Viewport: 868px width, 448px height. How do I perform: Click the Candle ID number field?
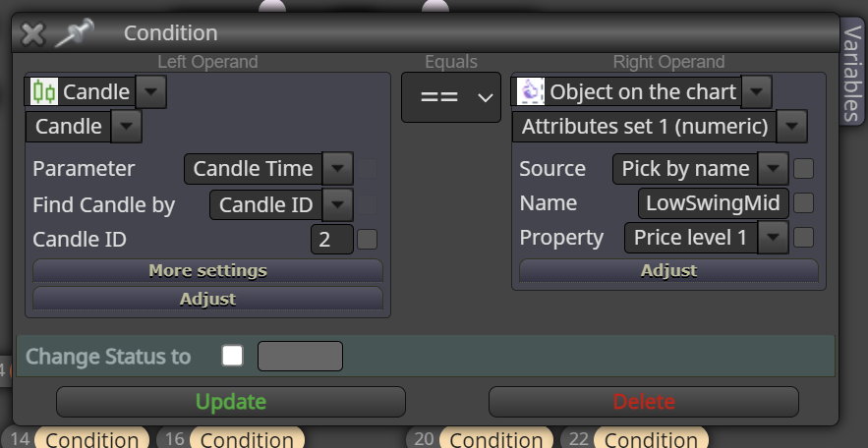332,240
